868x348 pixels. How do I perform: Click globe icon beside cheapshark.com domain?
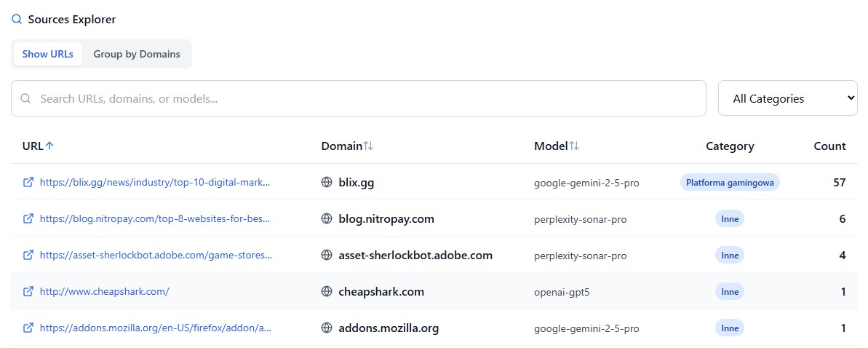(x=327, y=292)
